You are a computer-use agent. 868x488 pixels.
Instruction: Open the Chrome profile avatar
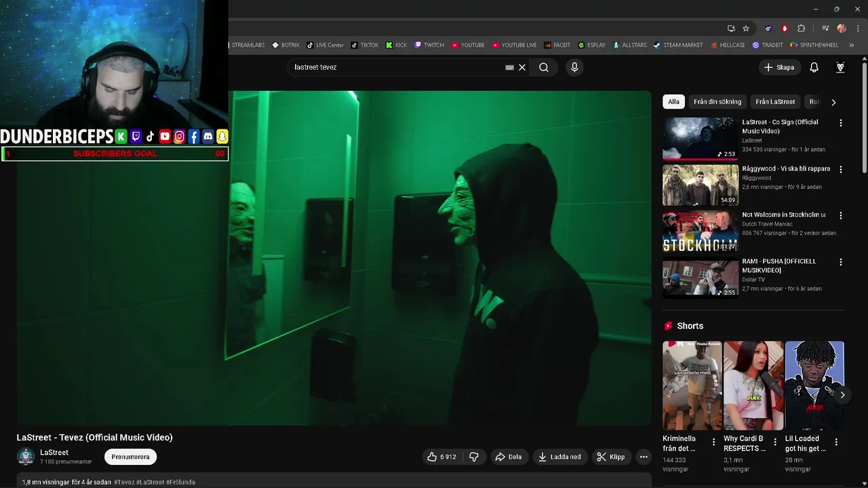point(842,28)
